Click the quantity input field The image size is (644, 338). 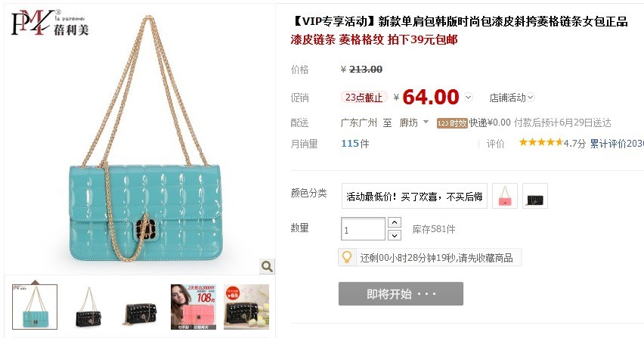click(x=363, y=229)
